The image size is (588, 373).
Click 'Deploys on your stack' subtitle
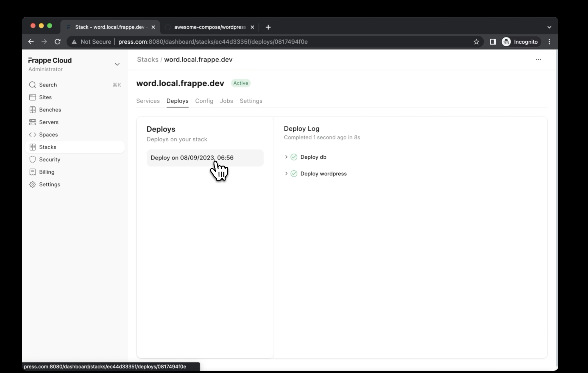[177, 140]
